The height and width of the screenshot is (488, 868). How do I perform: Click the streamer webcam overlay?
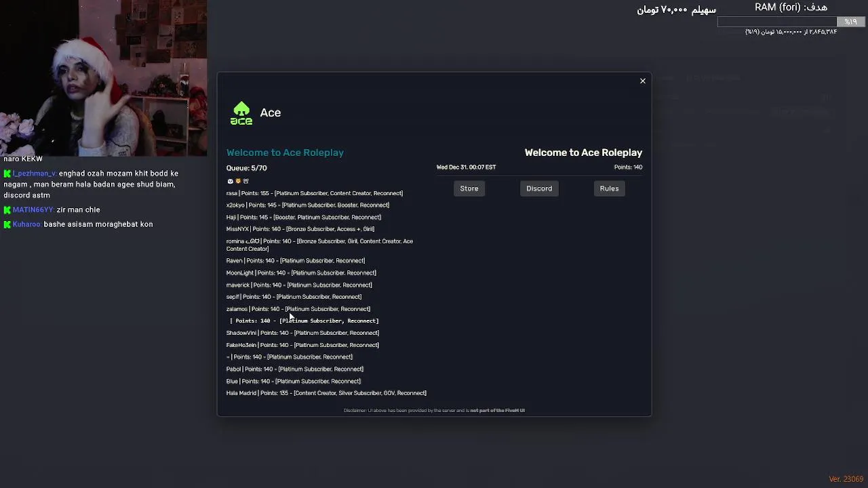(x=103, y=78)
